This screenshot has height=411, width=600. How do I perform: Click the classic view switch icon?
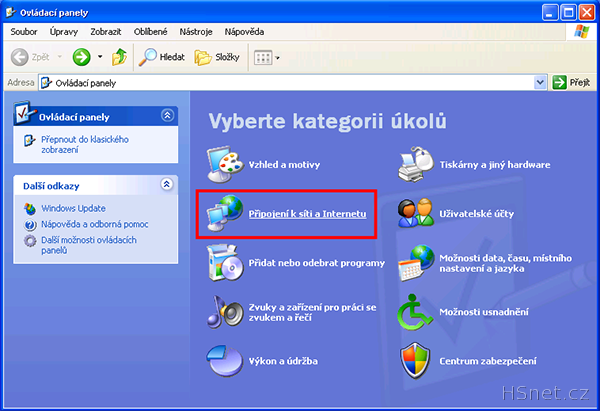click(x=29, y=140)
